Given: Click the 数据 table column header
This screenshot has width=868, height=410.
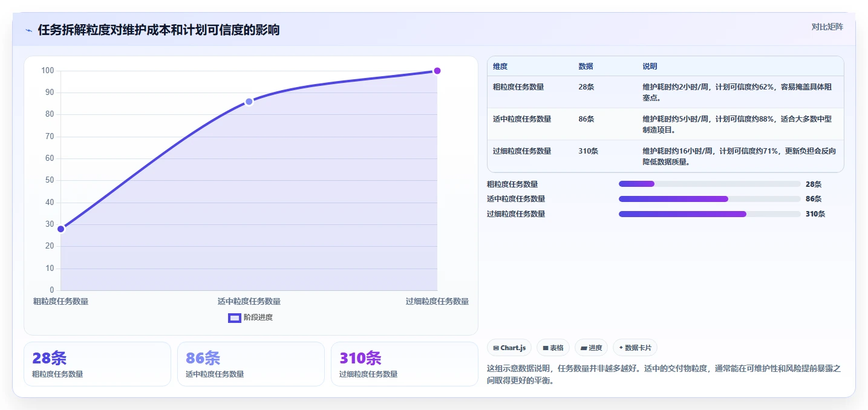Looking at the screenshot, I should [586, 67].
